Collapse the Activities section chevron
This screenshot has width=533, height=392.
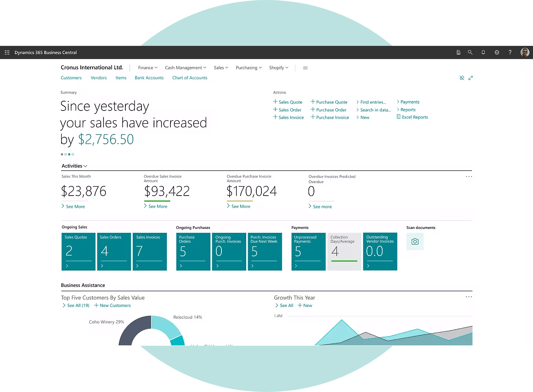(x=85, y=166)
